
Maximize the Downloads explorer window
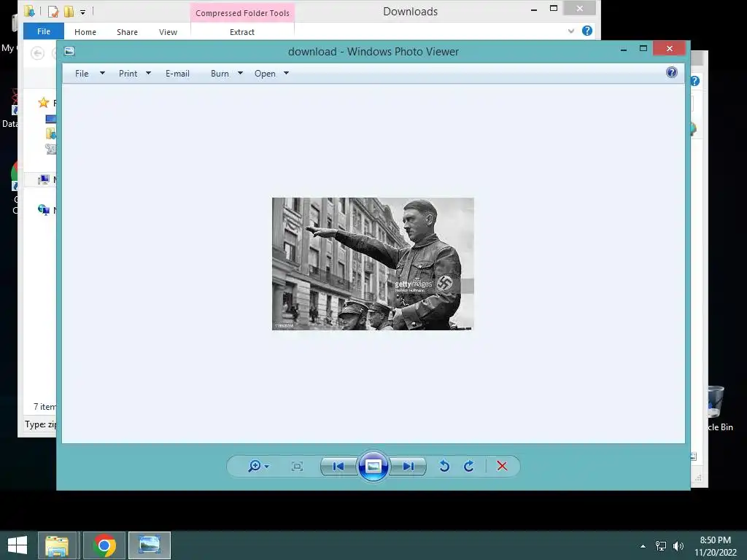pyautogui.click(x=554, y=8)
